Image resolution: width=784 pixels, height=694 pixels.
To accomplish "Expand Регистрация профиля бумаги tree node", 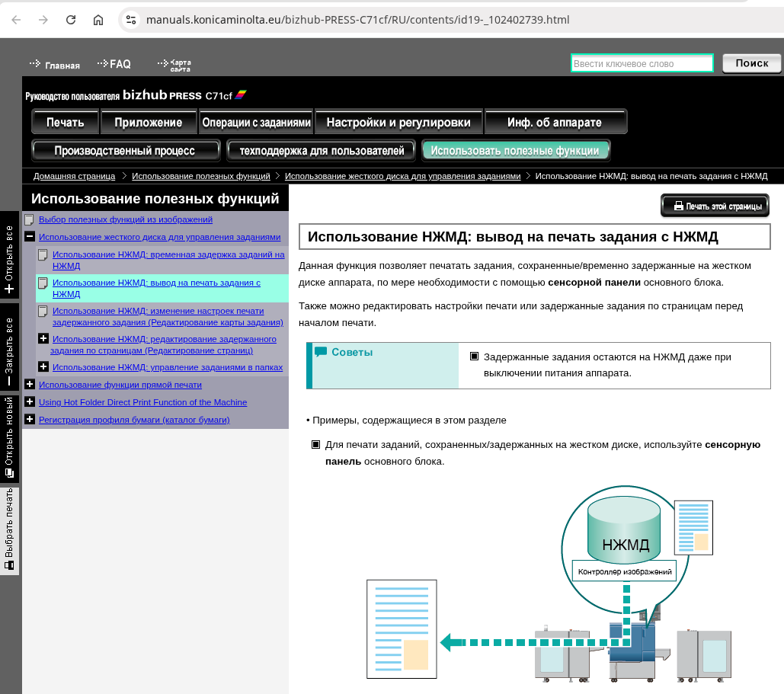I will (30, 420).
